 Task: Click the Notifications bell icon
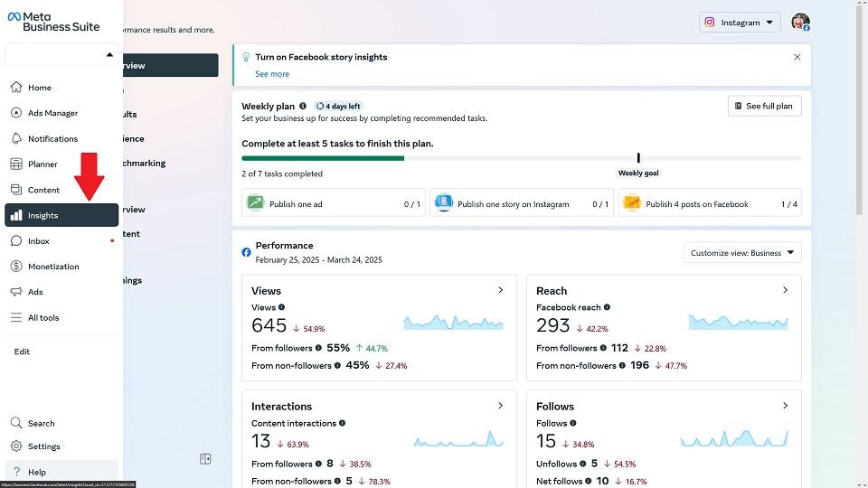click(15, 138)
